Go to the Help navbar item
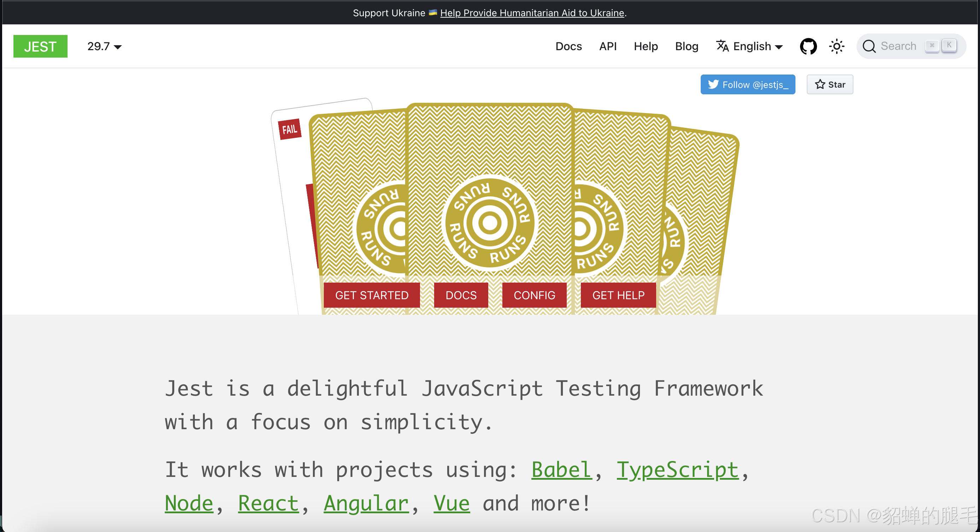 (646, 46)
